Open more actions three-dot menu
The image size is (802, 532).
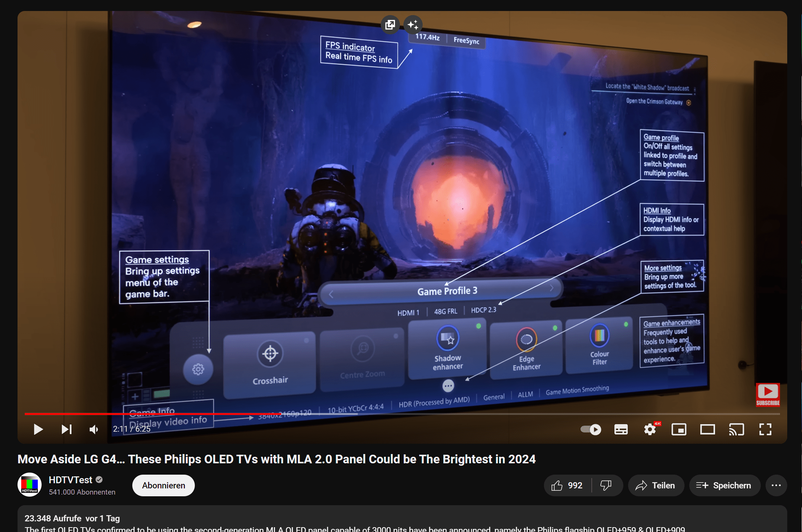(x=776, y=485)
